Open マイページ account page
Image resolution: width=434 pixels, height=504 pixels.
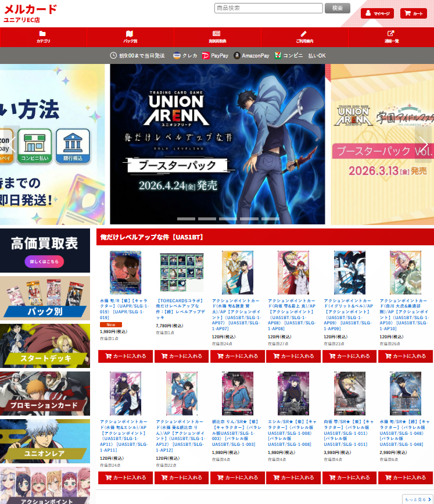click(x=377, y=13)
